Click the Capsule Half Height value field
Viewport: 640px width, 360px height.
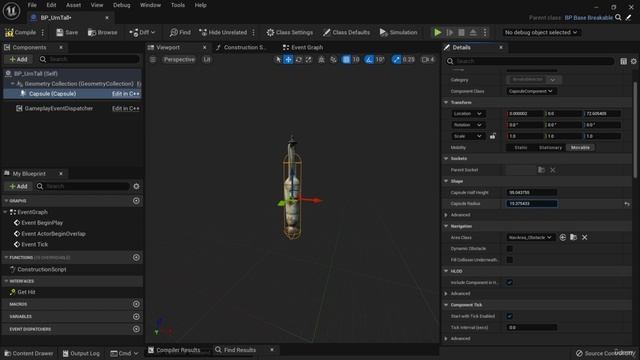click(x=531, y=192)
